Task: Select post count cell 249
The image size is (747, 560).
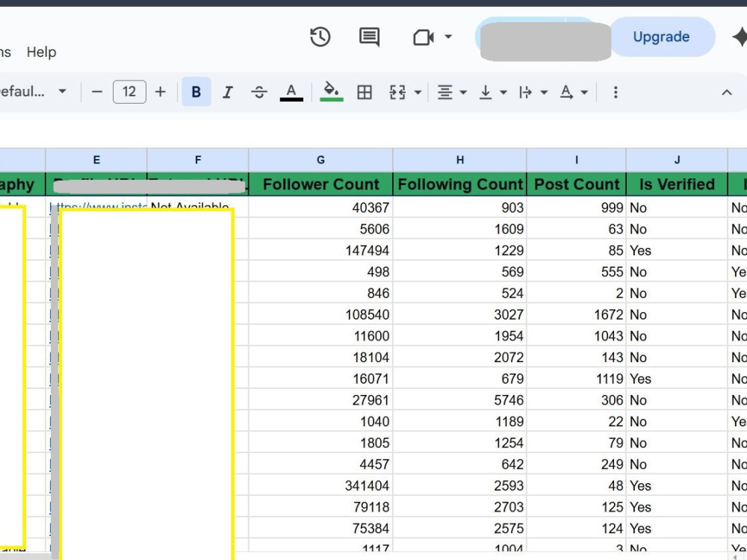Action: pyautogui.click(x=577, y=464)
